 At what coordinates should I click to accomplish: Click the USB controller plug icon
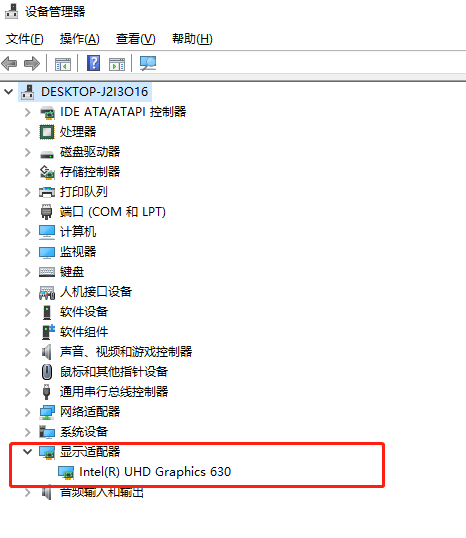coord(47,392)
